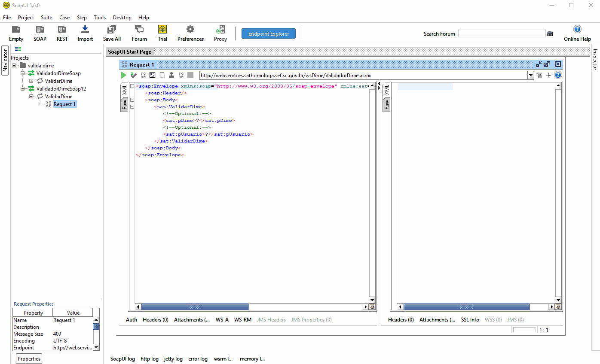Open the endpoint URL dropdown arrow
The width and height of the screenshot is (600, 364).
tap(530, 75)
